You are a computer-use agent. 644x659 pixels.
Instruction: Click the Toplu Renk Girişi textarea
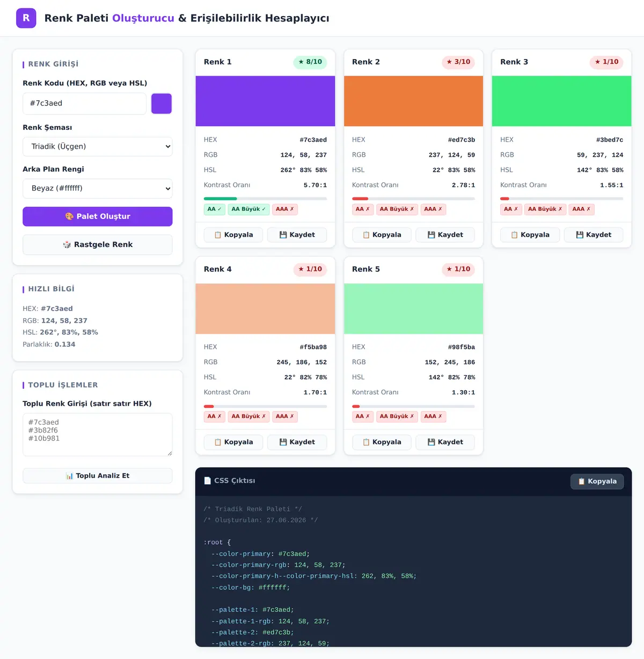tap(98, 435)
